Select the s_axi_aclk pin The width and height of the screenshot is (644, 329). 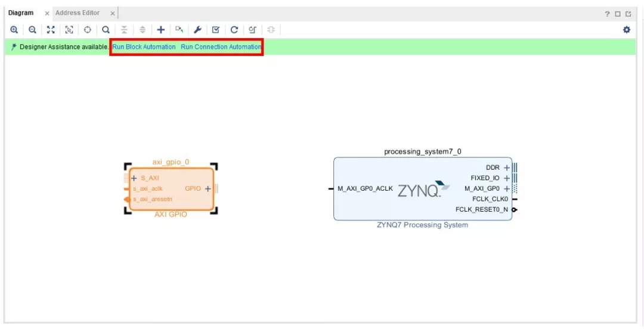147,188
